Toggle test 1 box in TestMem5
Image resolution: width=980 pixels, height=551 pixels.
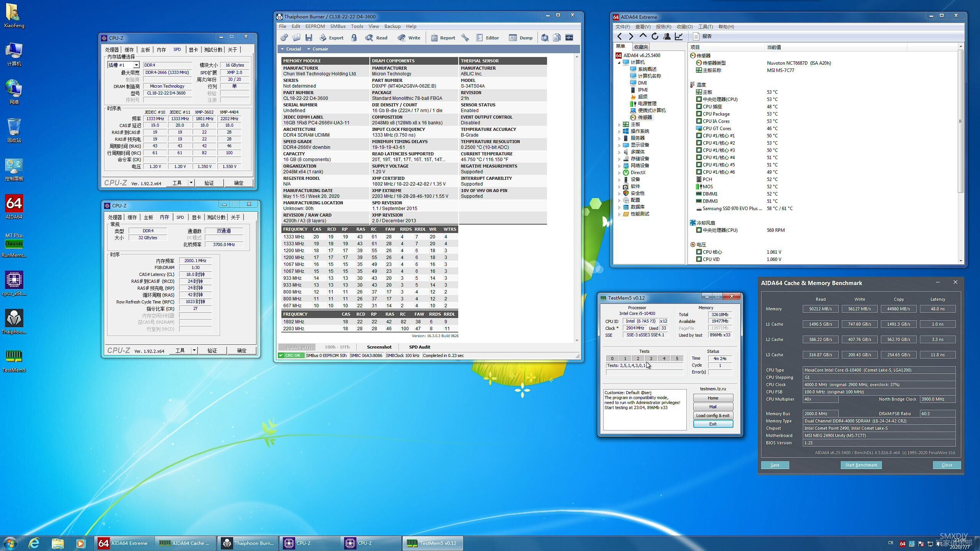point(625,359)
